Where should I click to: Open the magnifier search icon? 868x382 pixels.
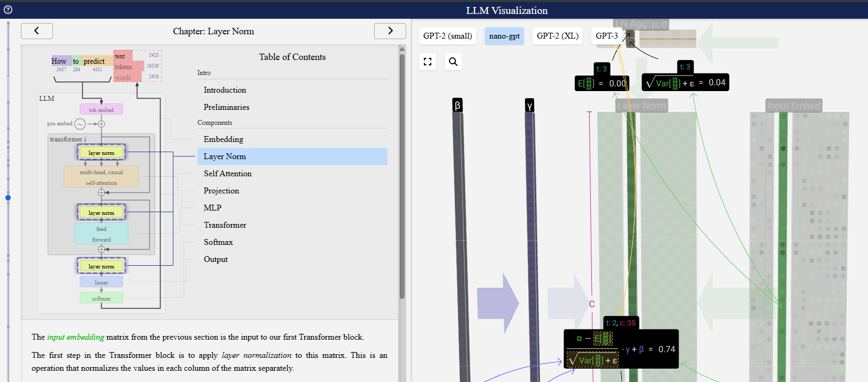(453, 62)
